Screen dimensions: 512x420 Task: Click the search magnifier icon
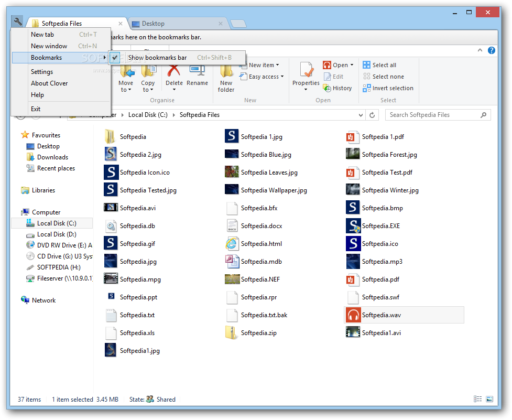(483, 115)
